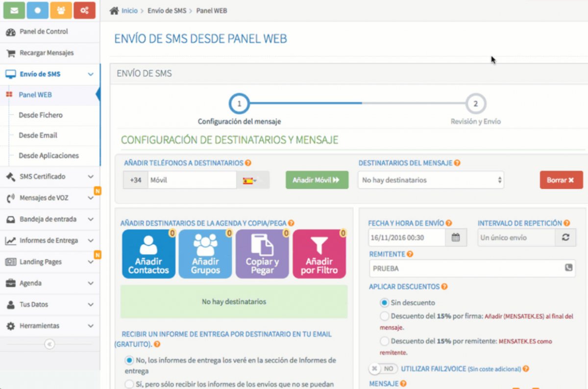Click the green envelope icon button
The width and height of the screenshot is (588, 389).
[14, 10]
